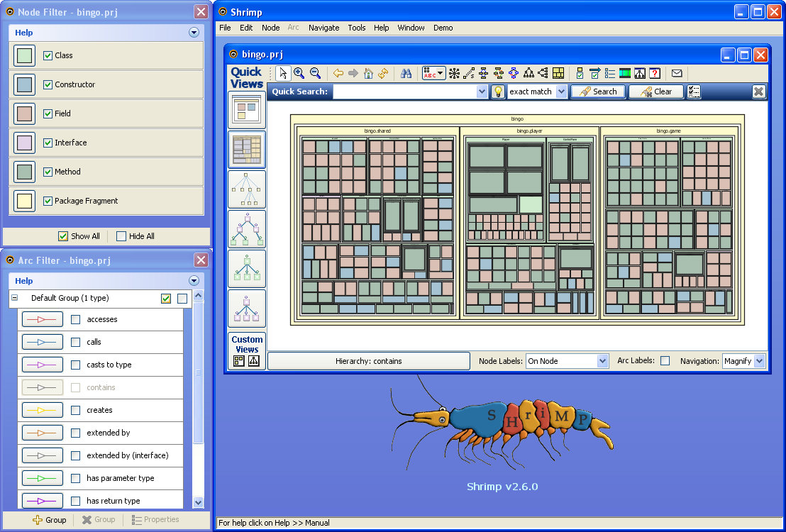Choose the zoom out magnifier tool
This screenshot has width=786, height=532.
tap(315, 73)
